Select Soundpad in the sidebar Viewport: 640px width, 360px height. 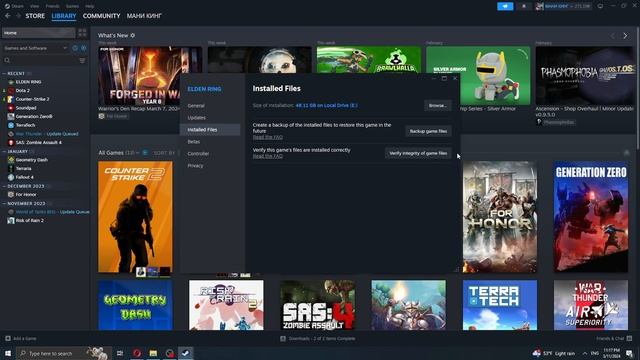(26, 108)
